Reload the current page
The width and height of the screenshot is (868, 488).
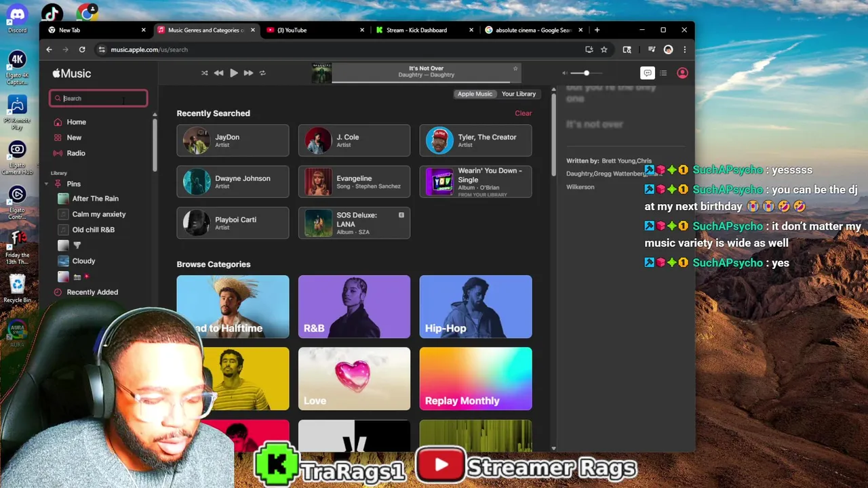(x=82, y=49)
